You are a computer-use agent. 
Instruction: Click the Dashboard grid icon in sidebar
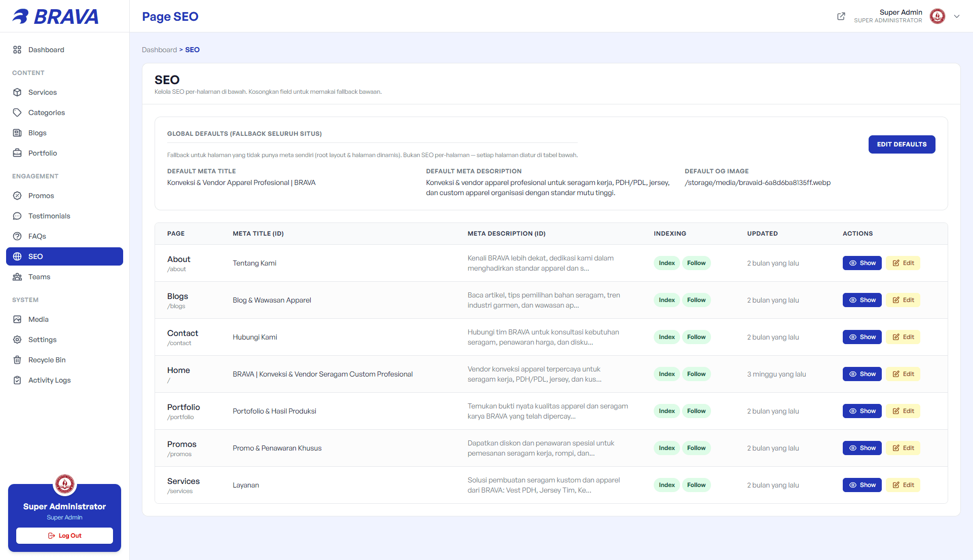(17, 50)
